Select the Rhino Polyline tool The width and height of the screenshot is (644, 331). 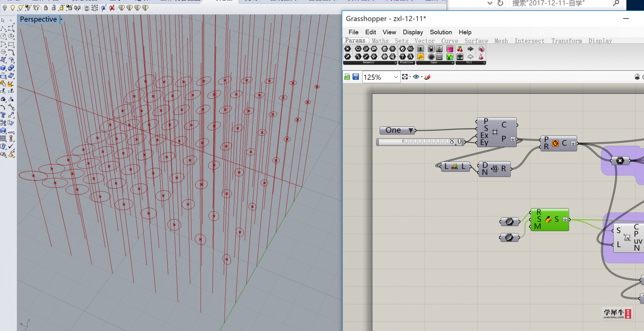point(3,29)
